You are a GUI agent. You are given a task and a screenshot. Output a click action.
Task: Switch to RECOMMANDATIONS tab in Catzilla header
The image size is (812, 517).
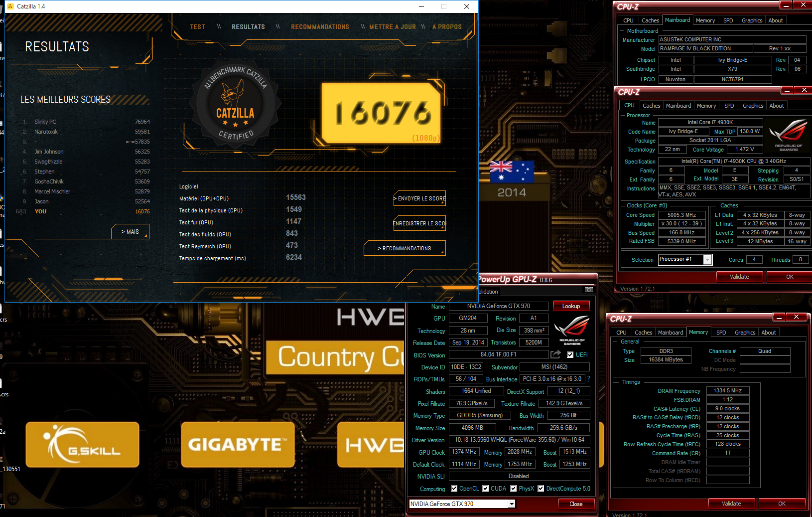coord(320,27)
